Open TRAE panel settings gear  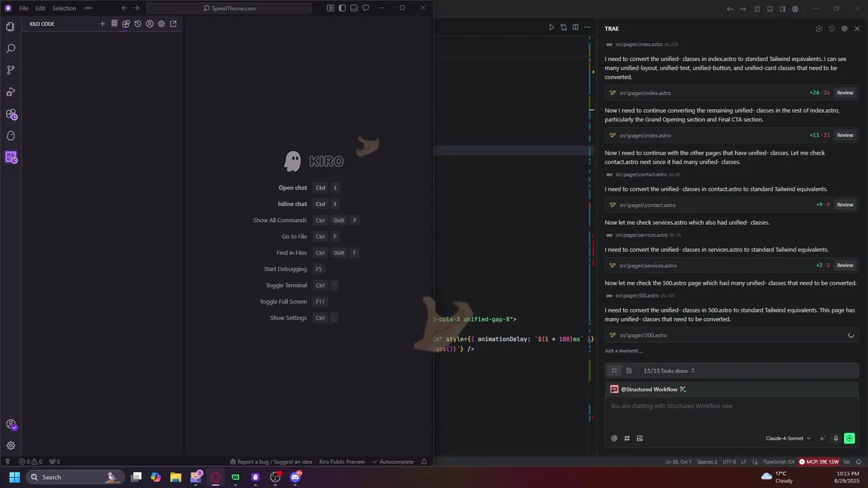[844, 28]
